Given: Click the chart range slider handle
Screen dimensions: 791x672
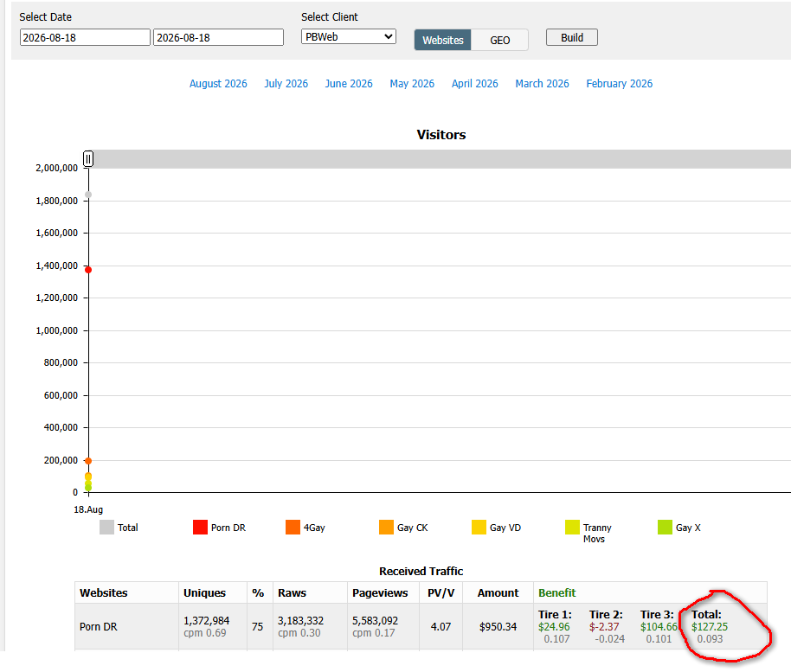Looking at the screenshot, I should coord(88,159).
